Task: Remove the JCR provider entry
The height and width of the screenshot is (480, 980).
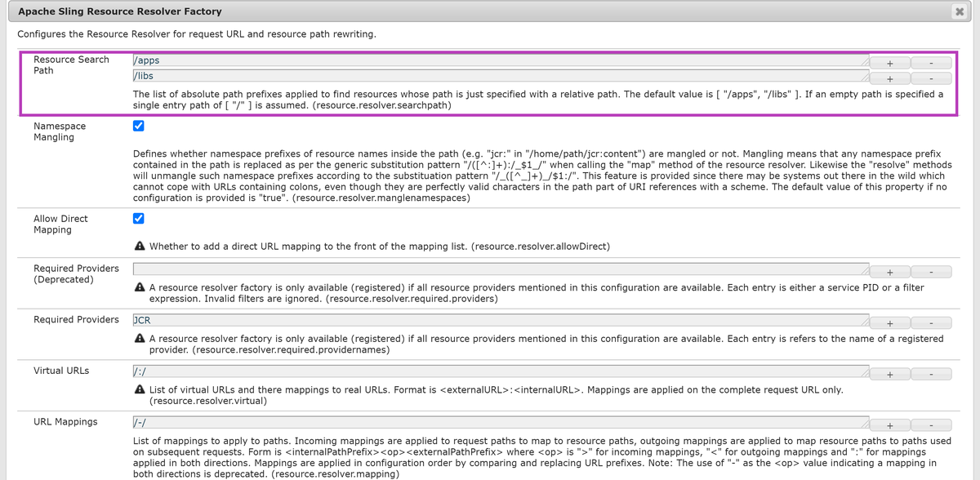Action: (x=931, y=323)
